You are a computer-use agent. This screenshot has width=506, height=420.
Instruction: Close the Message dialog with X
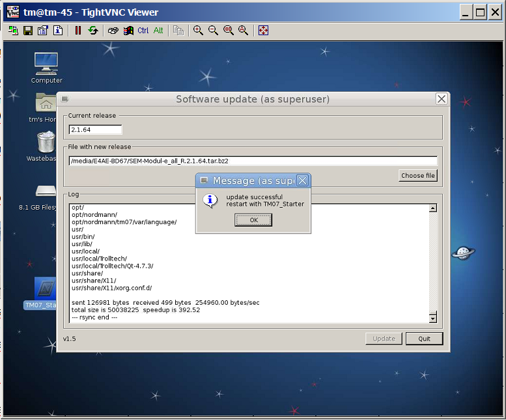(302, 180)
